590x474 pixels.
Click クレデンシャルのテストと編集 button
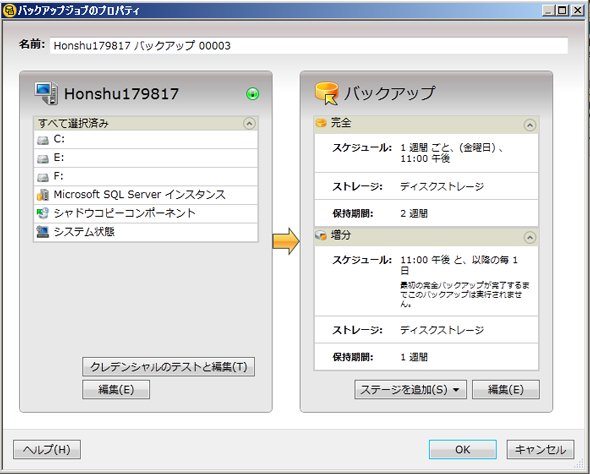(x=169, y=367)
